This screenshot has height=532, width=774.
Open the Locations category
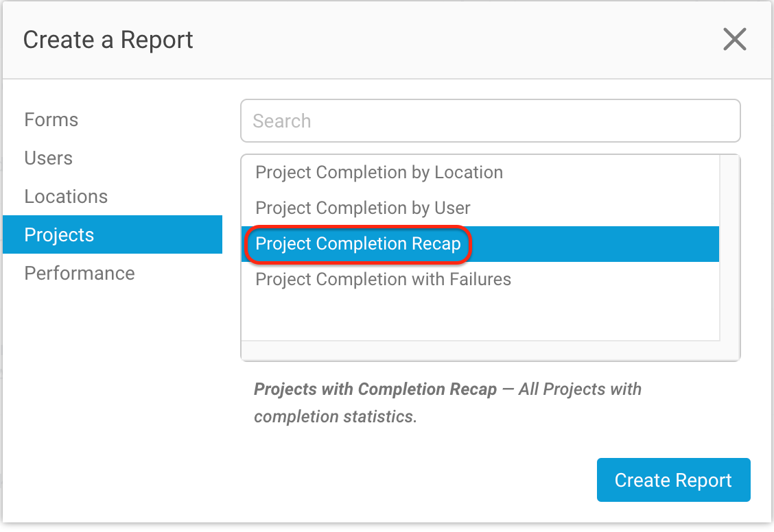coord(66,196)
